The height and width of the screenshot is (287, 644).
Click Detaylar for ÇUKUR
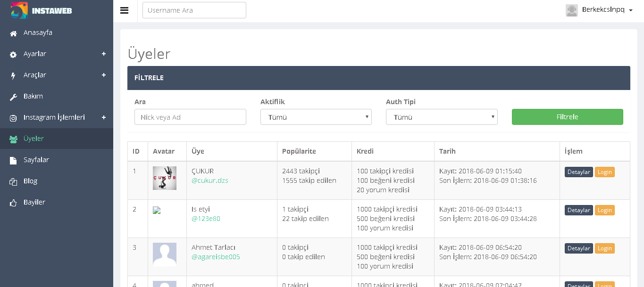click(x=579, y=172)
